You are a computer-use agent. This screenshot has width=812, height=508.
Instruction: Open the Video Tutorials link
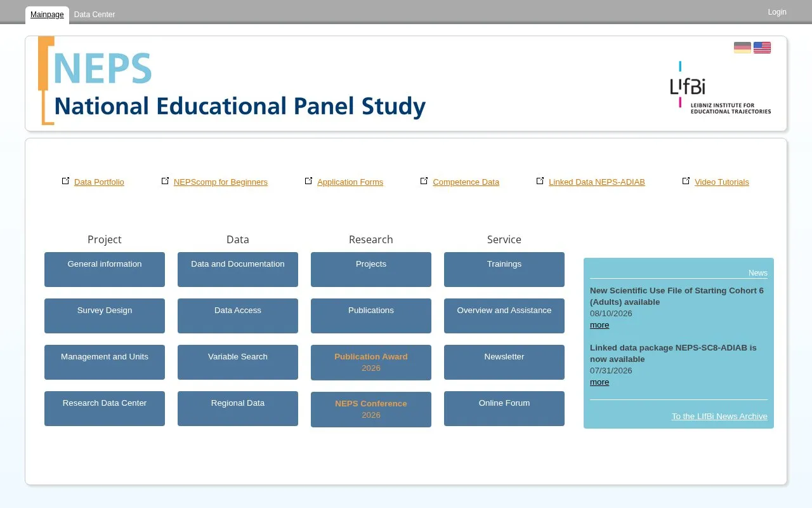(722, 182)
